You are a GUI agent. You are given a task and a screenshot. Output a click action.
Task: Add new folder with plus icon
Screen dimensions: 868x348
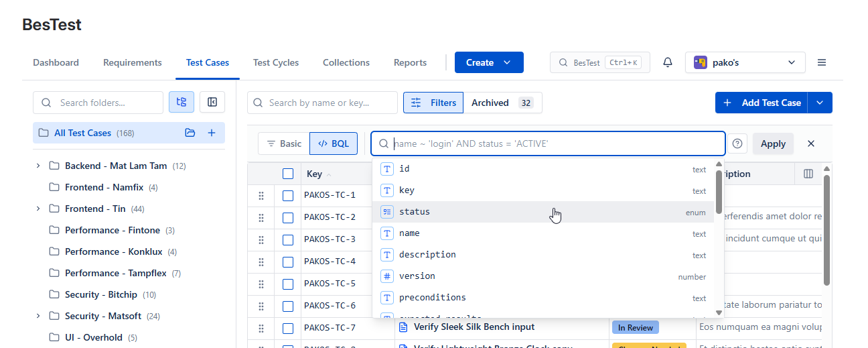[x=212, y=133]
